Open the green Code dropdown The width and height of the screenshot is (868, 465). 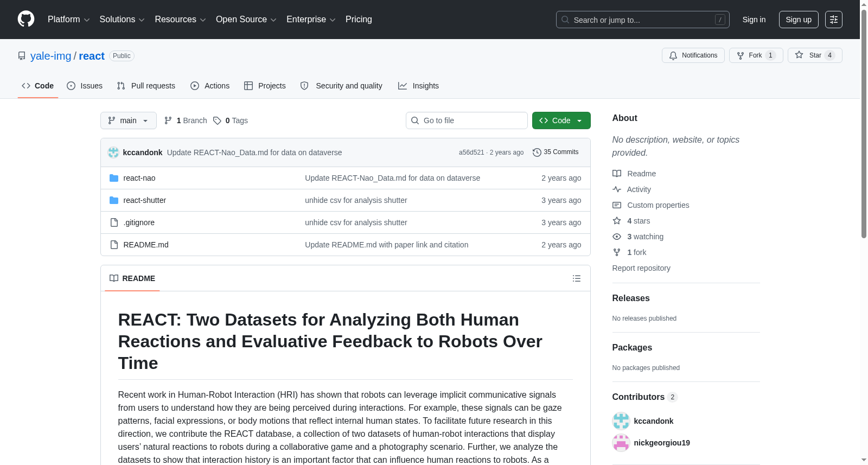tap(561, 120)
